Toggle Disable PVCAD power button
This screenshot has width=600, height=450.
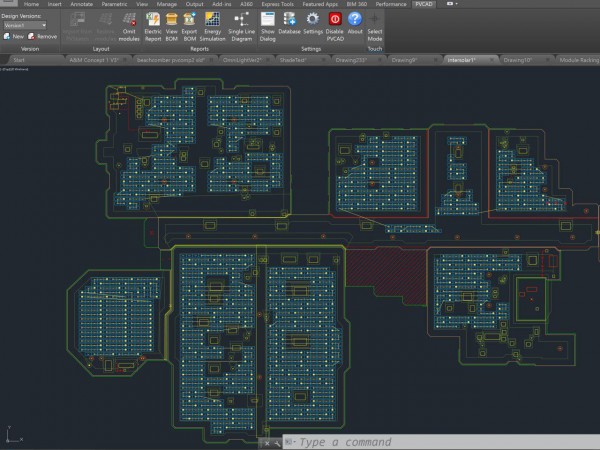coord(334,20)
